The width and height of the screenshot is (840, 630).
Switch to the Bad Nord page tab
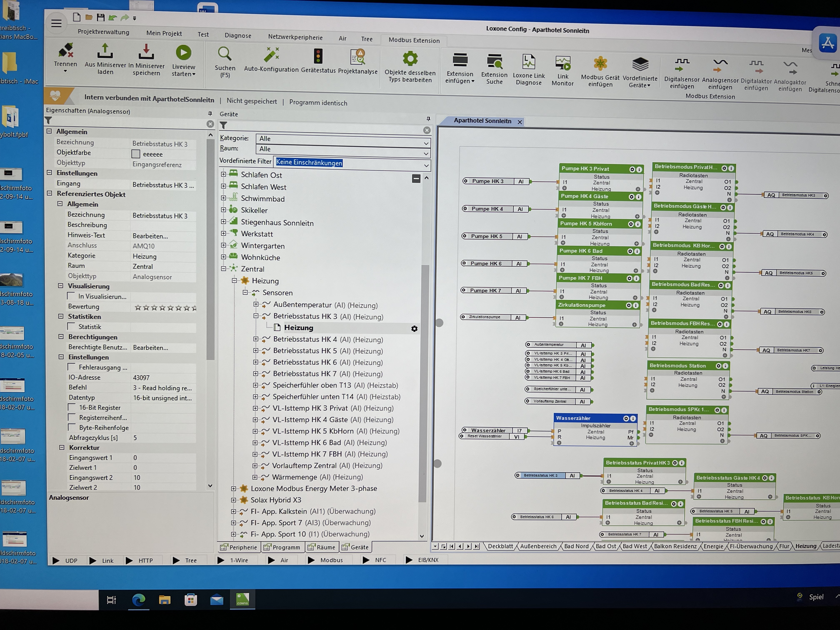click(x=576, y=546)
